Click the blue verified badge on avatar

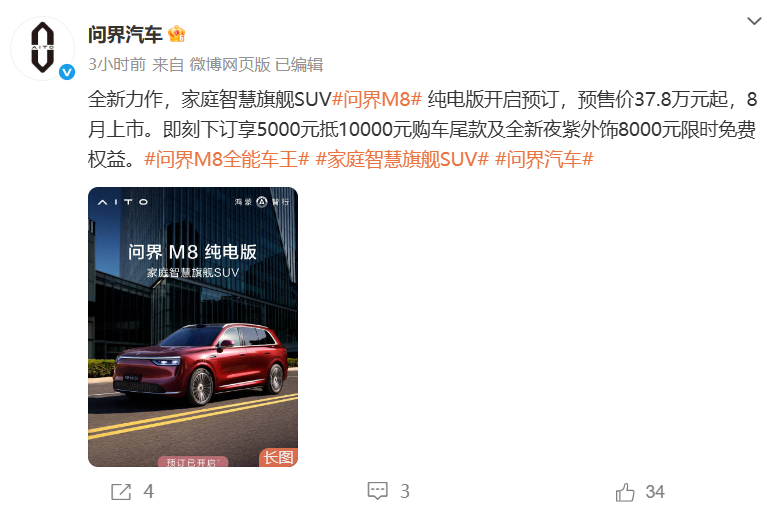tap(67, 72)
